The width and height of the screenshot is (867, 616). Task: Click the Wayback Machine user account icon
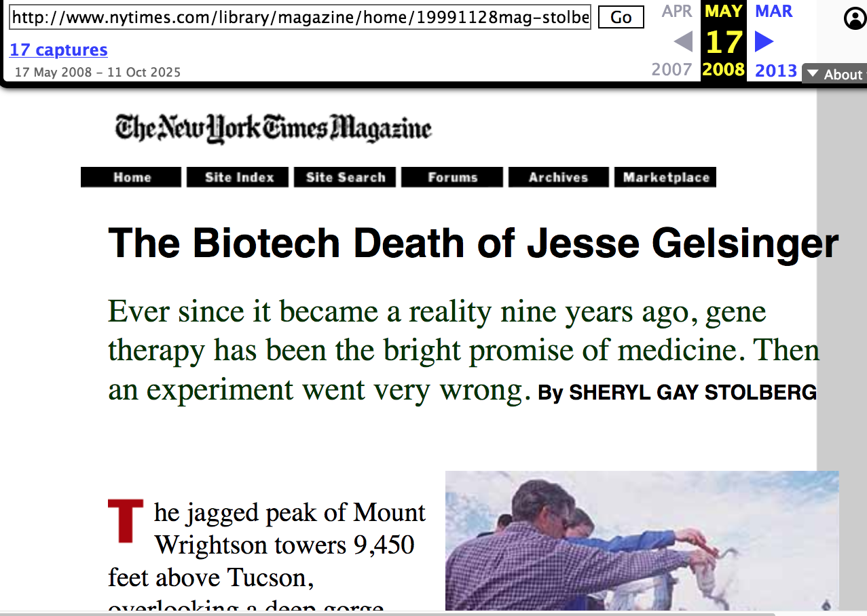(x=855, y=19)
